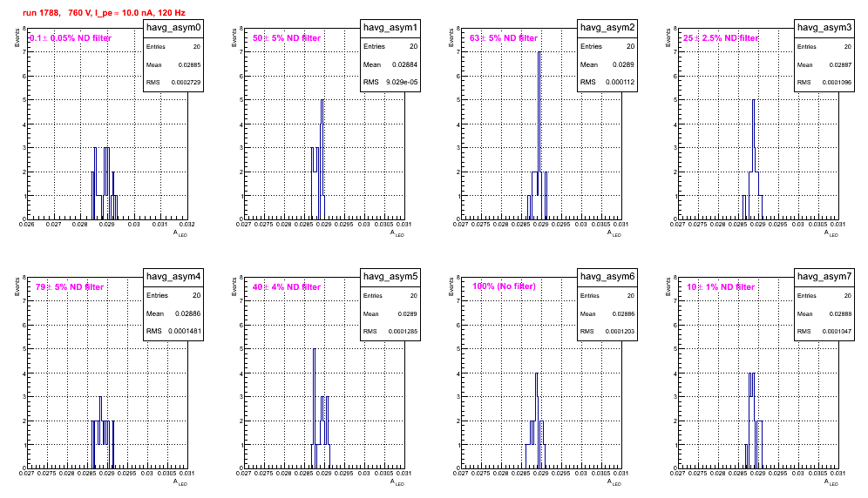Click the 63± 5% ND filter label

click(x=504, y=38)
